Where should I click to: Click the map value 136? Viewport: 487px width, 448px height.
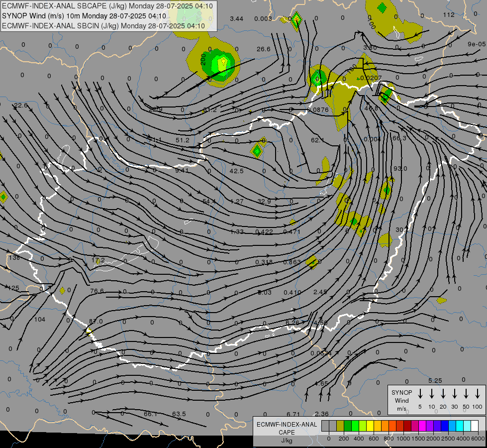(x=14, y=258)
